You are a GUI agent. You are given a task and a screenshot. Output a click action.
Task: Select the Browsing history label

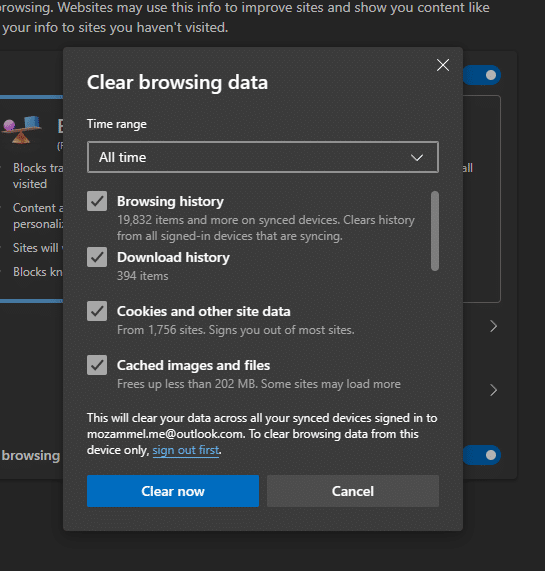[170, 201]
